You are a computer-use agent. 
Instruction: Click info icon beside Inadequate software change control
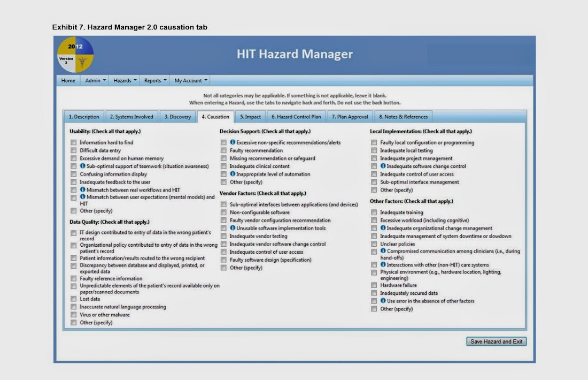[x=383, y=166]
